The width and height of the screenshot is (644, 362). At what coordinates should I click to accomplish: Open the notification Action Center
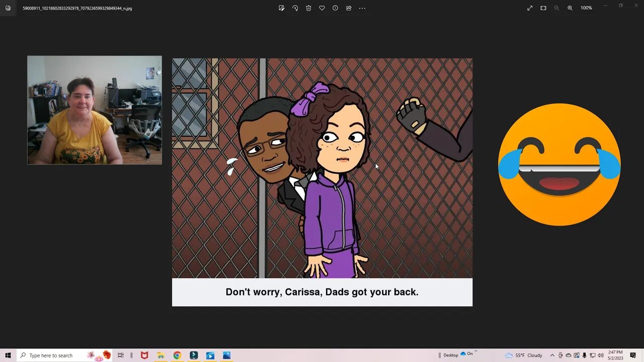tap(633, 355)
